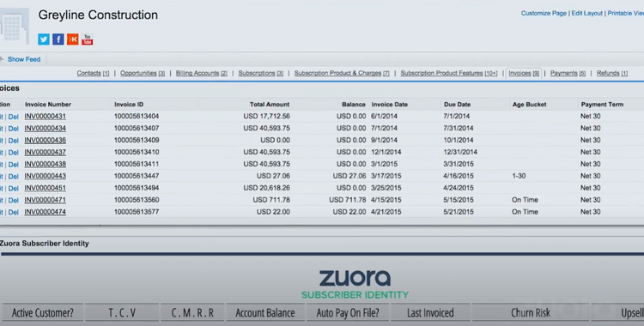
Task: Jump to Billing Accounts related list
Action: tap(201, 73)
